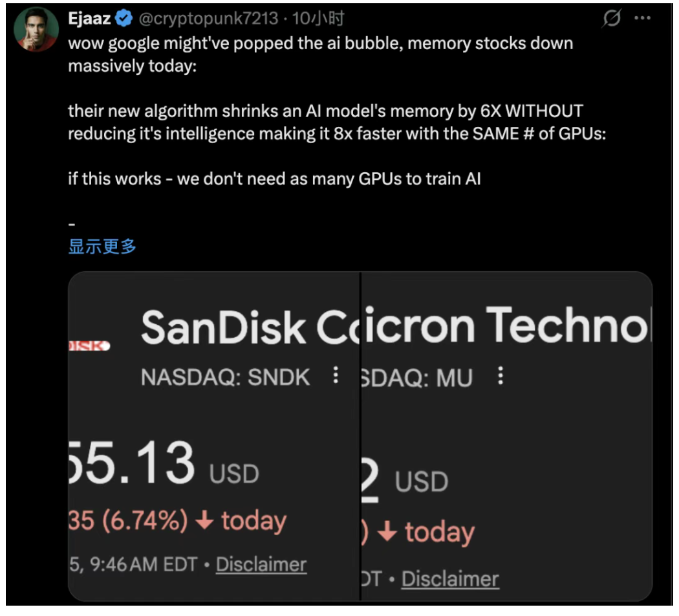Click the Disclaimer link under SanDisk
The image size is (679, 616).
[x=261, y=564]
